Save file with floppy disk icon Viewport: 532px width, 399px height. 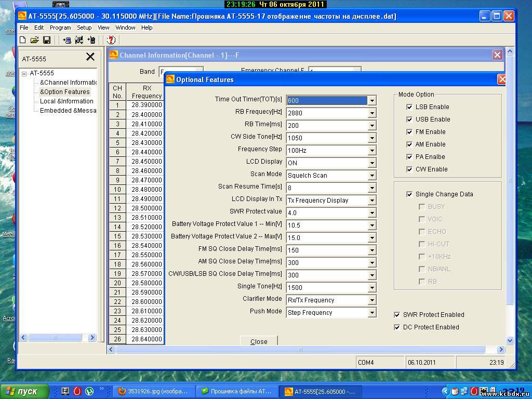tap(47, 40)
